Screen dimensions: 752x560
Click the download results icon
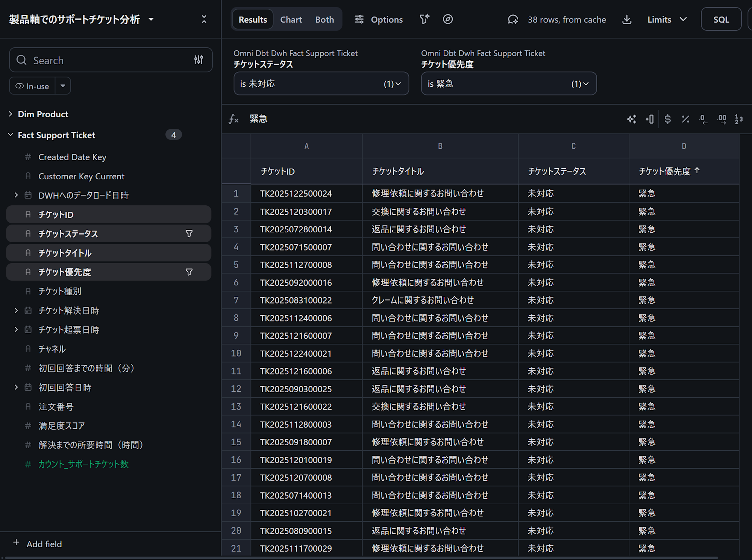pos(626,20)
